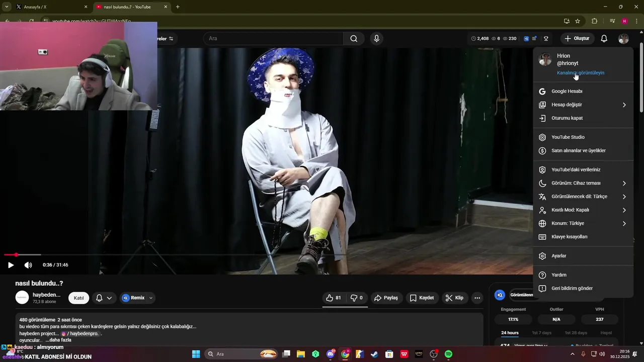Open browser extensions puzzle icon

(x=594, y=21)
